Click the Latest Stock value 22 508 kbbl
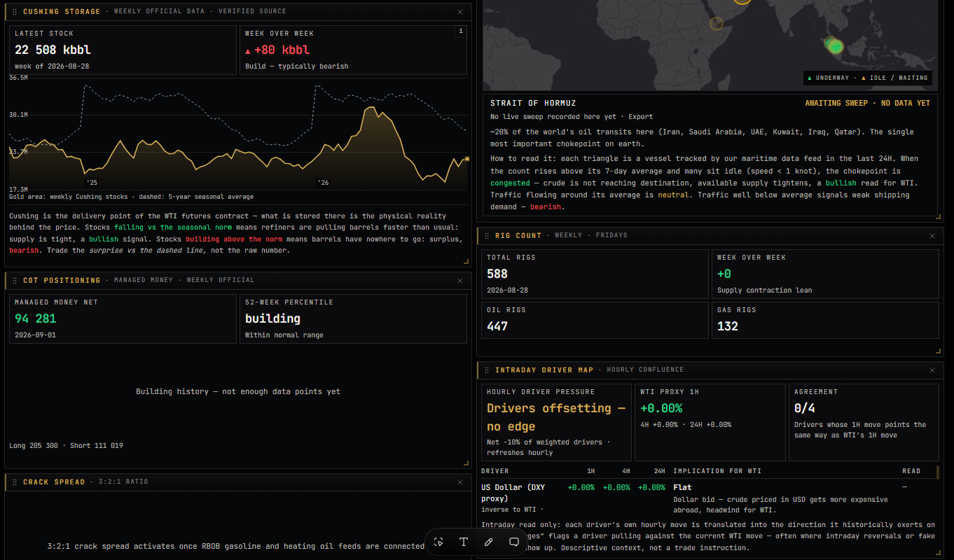The height and width of the screenshot is (560, 954). click(53, 50)
